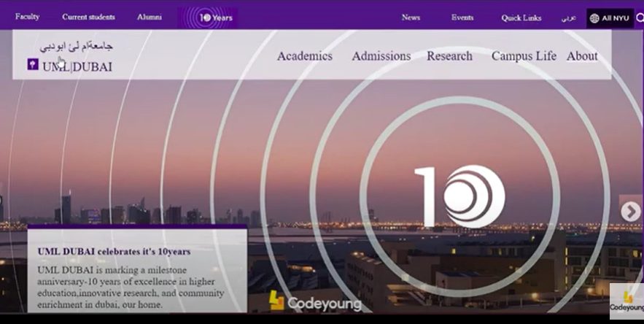The image size is (644, 324).
Task: Click the large 10 anniversary emblem
Action: tap(459, 196)
